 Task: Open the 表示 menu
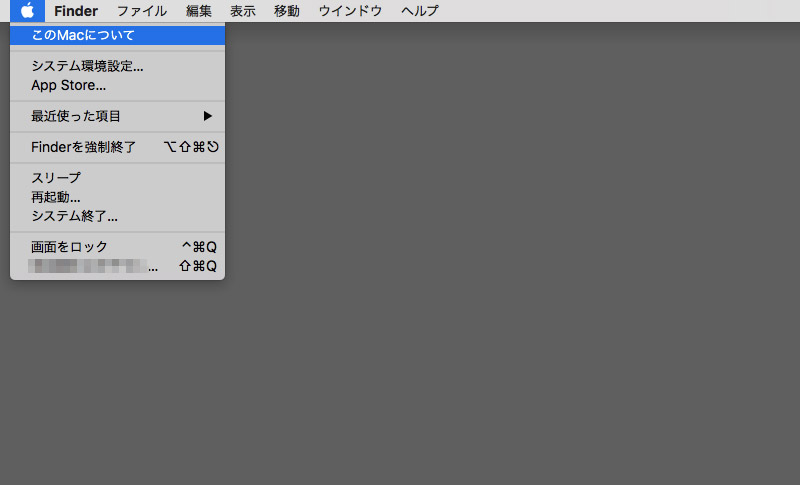242,11
